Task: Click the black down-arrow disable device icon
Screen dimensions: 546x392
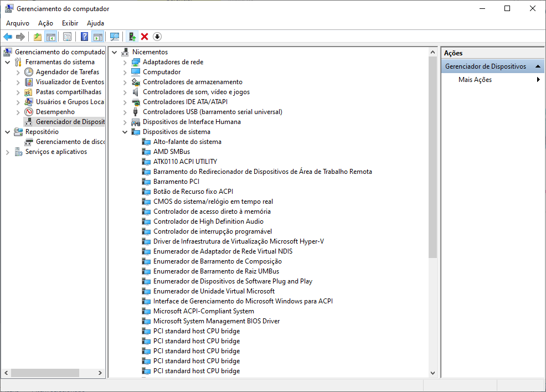Action: pos(157,37)
